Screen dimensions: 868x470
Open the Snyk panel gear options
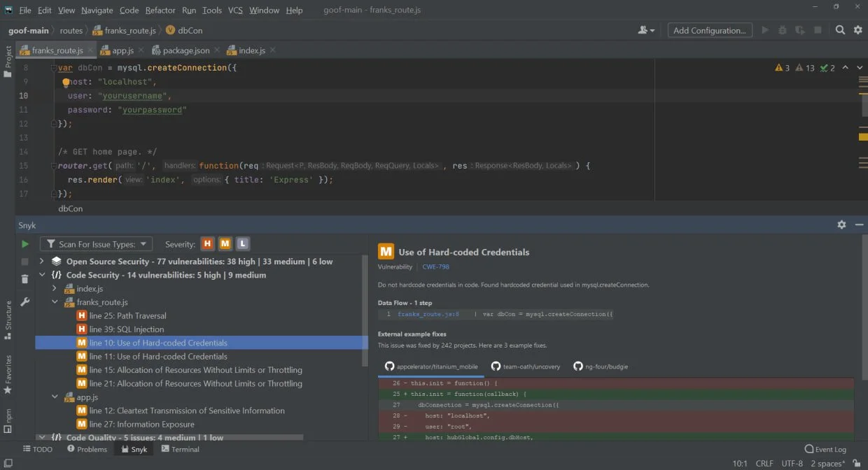coord(841,225)
